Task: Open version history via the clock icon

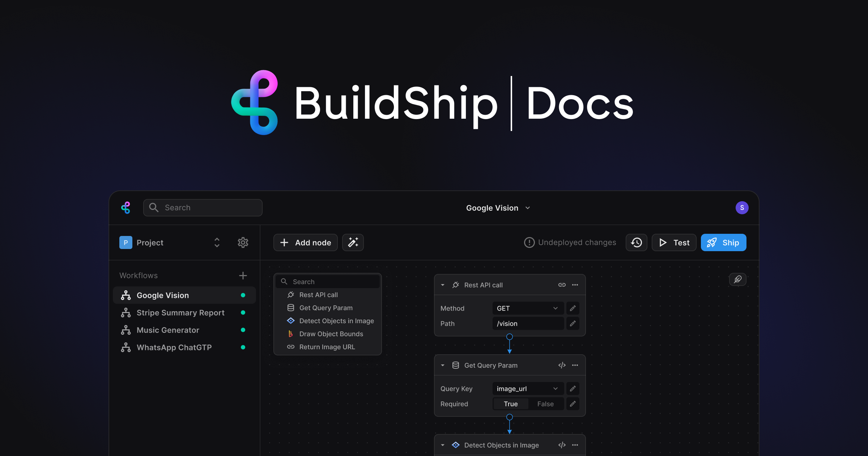Action: [x=636, y=242]
